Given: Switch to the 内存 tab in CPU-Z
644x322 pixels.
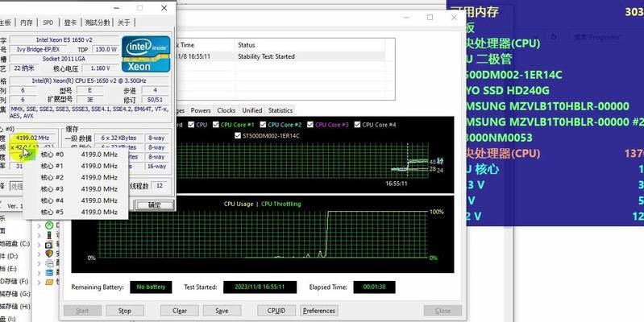Looking at the screenshot, I should 27,23.
